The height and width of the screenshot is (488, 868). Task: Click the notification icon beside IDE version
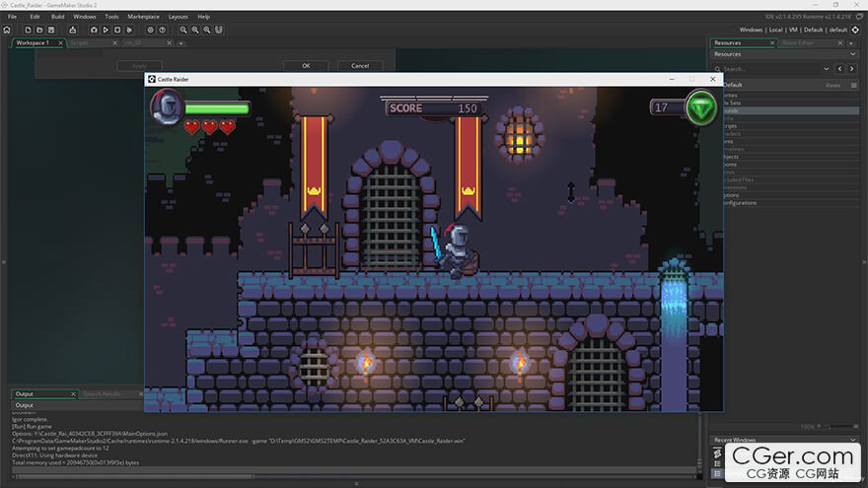point(859,17)
